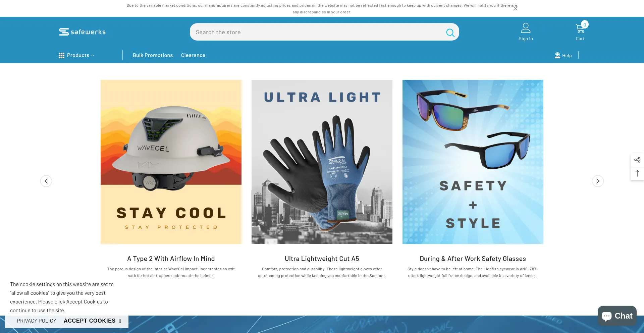Click the lightweight gloves description text
The width and height of the screenshot is (644, 333).
322,272
